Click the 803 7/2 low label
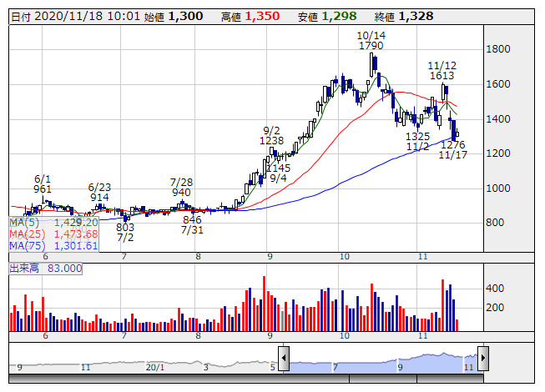 point(125,233)
